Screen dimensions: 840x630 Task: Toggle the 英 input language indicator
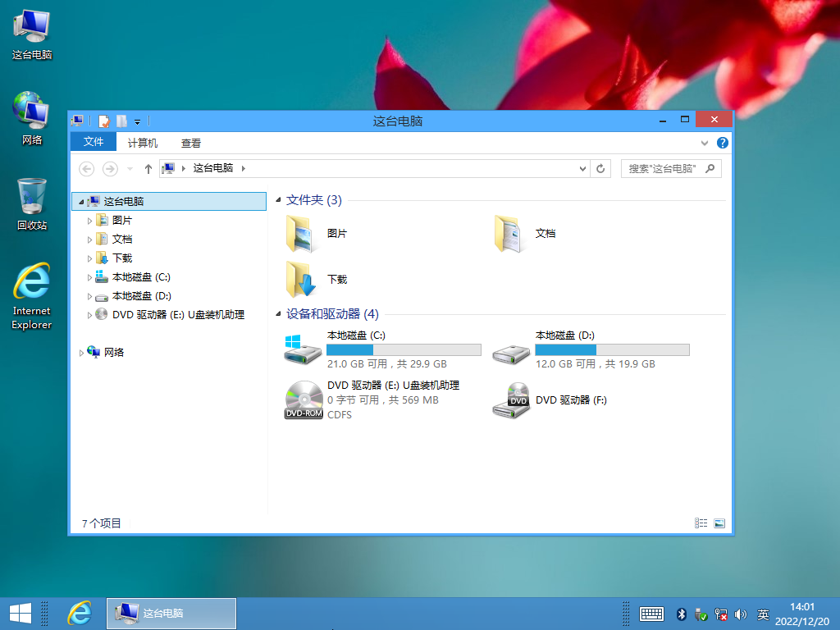tap(763, 614)
